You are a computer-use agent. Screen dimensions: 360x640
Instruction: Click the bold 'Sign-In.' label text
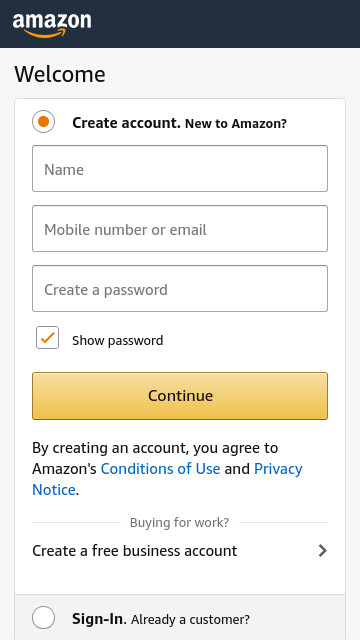pos(100,619)
